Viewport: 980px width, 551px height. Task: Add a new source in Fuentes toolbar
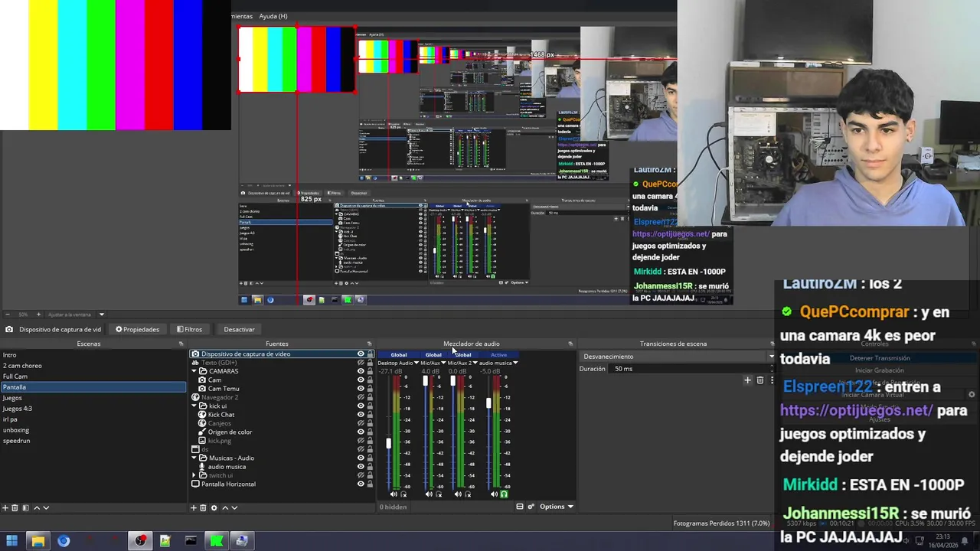click(194, 507)
